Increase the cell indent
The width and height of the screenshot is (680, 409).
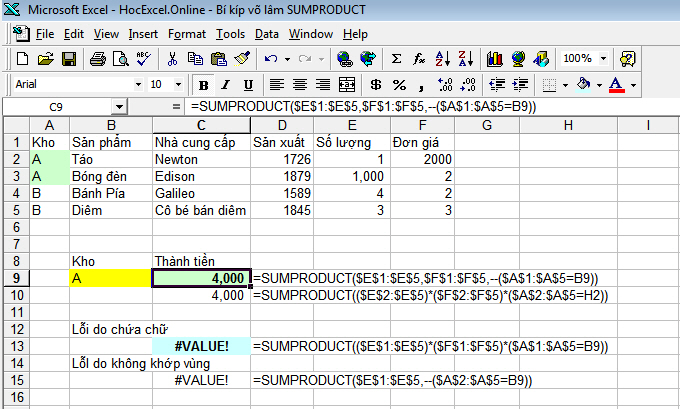[520, 85]
